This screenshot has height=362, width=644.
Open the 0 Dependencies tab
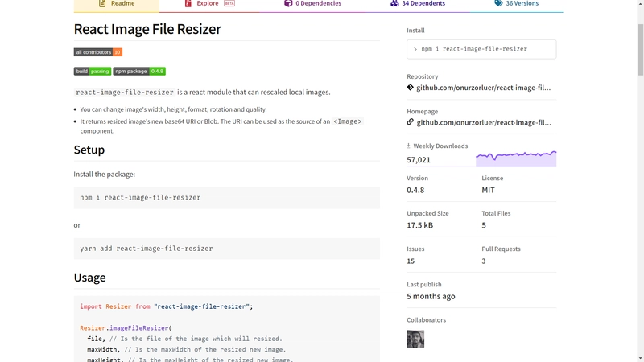(312, 4)
